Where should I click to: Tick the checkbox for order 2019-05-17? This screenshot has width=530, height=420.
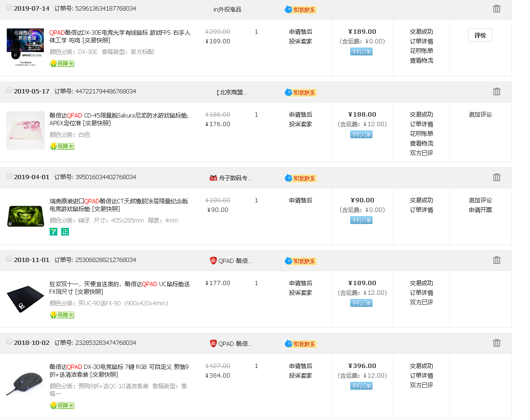pos(9,90)
